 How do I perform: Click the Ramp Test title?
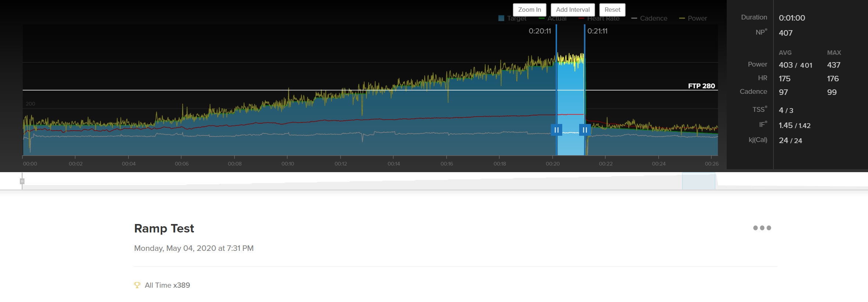[x=164, y=228]
